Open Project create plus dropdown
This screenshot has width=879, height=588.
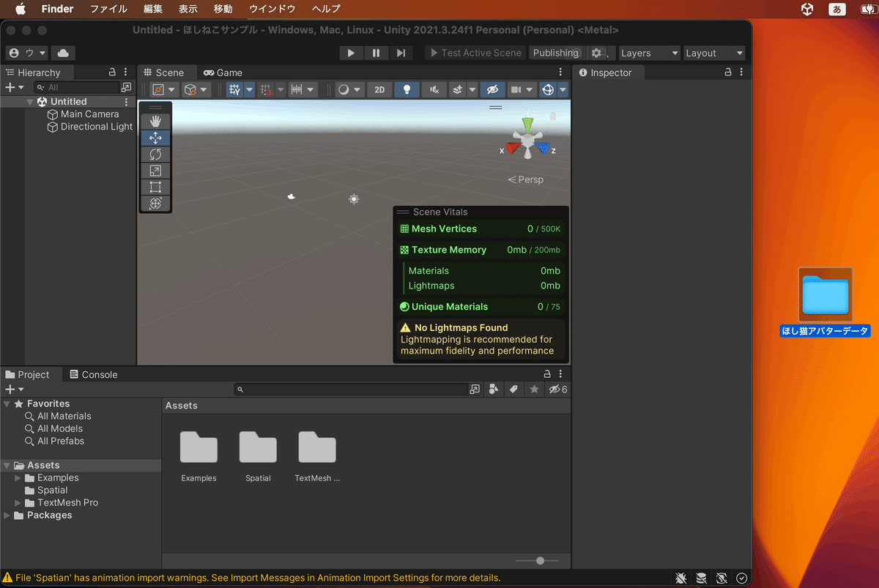click(x=15, y=390)
